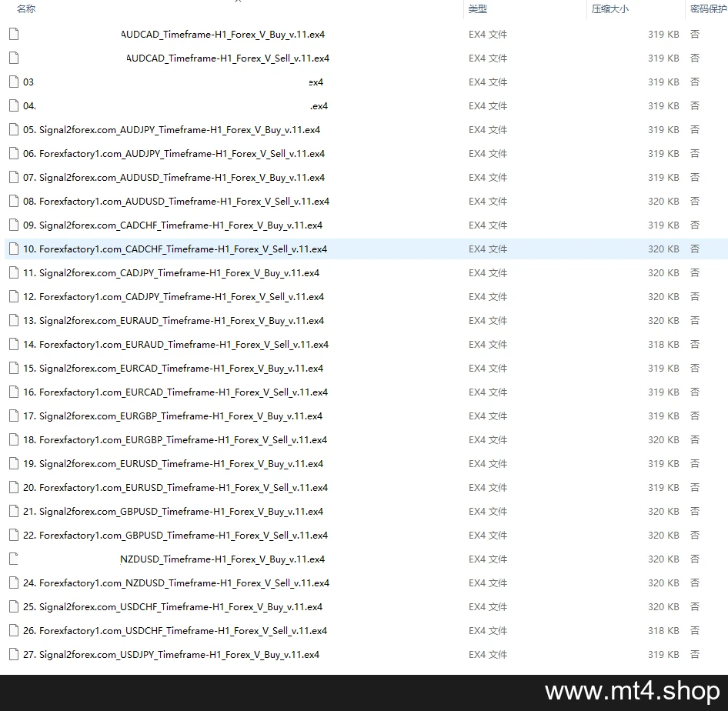Screen dimensions: 728x711
Task: Click the 密码保护 column header
Action: coord(709,8)
